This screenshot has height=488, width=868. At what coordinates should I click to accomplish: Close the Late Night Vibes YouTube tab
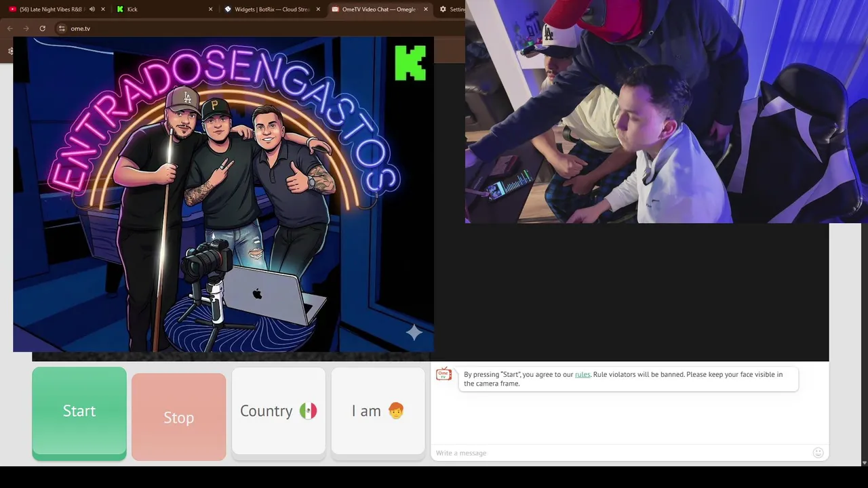coord(103,9)
